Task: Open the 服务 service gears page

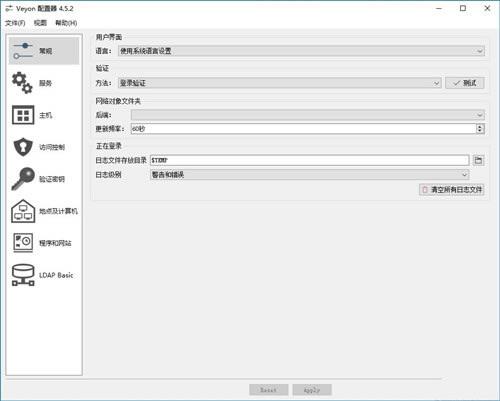Action: 44,83
